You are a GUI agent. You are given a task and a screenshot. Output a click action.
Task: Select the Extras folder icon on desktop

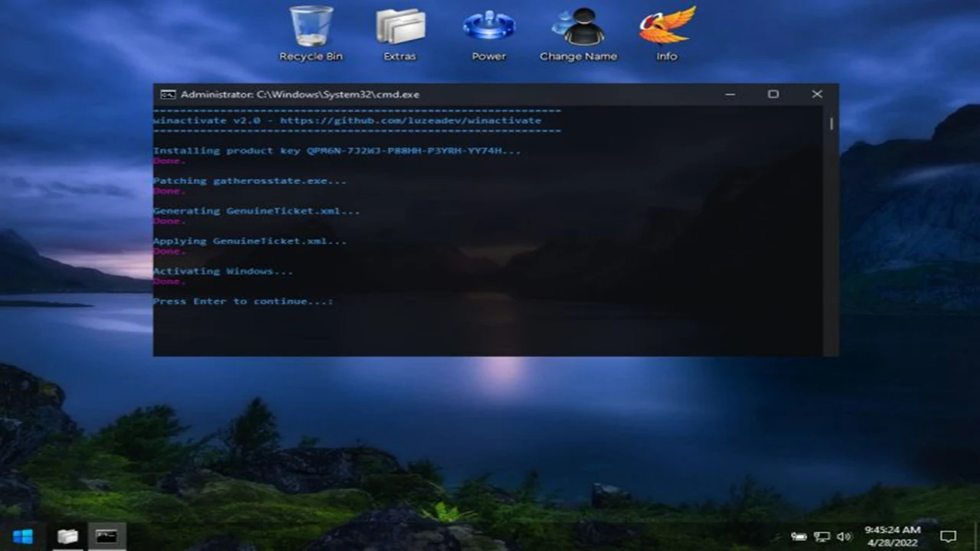pos(400,34)
